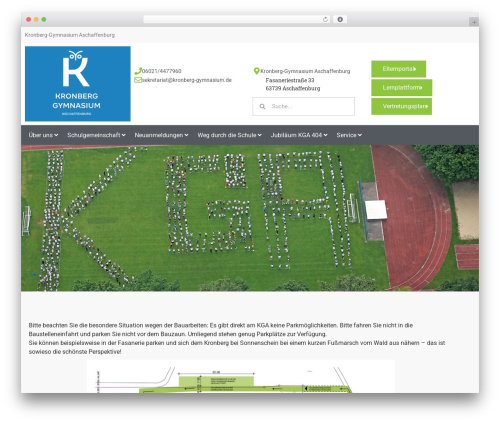Image resolution: width=500 pixels, height=423 pixels.
Task: Open Weg durch die Schule menu
Action: coord(229,135)
